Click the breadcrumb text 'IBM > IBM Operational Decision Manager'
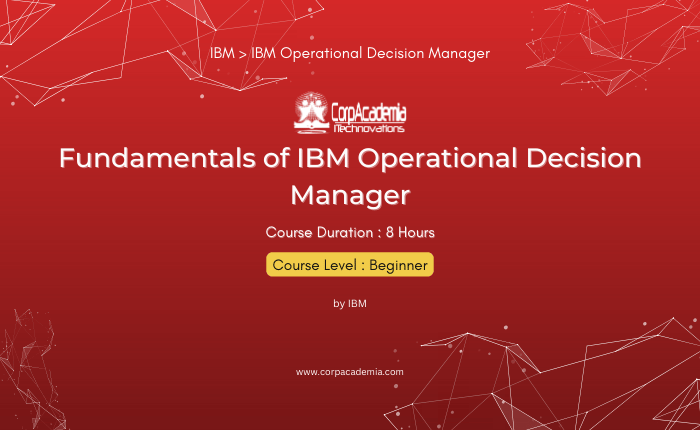Image resolution: width=700 pixels, height=430 pixels. click(350, 53)
